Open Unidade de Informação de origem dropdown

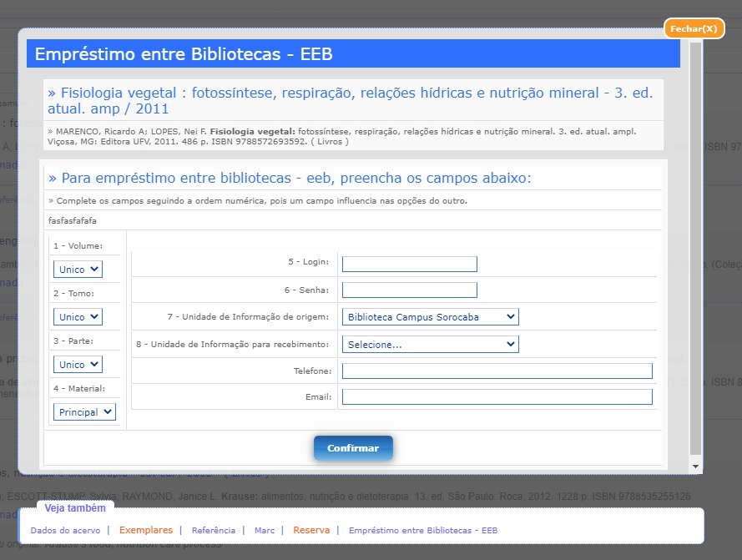point(430,316)
